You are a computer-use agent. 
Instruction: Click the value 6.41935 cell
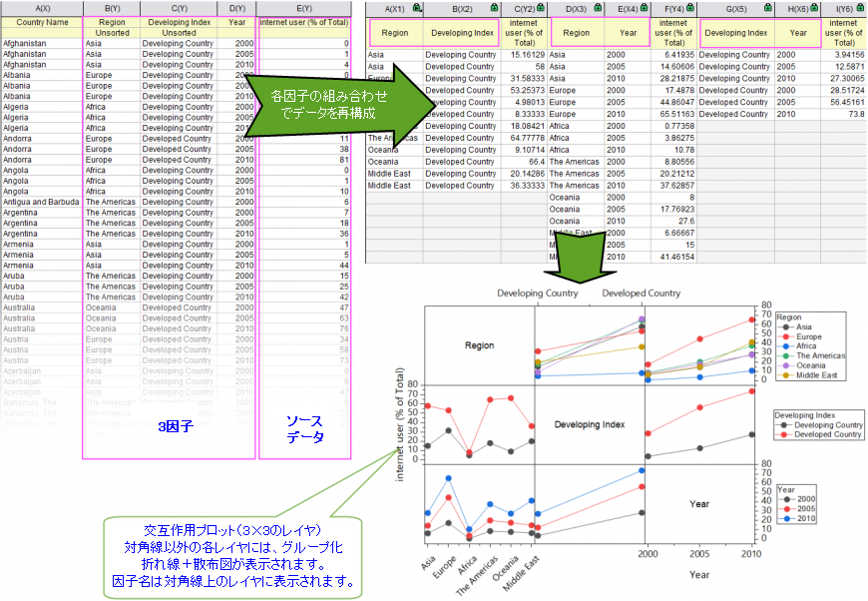[673, 55]
